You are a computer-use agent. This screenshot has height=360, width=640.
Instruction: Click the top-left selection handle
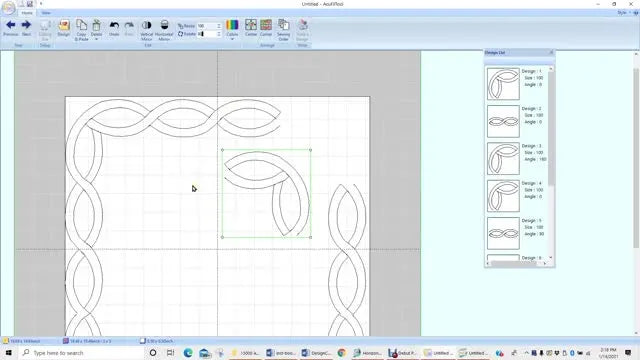(x=222, y=150)
